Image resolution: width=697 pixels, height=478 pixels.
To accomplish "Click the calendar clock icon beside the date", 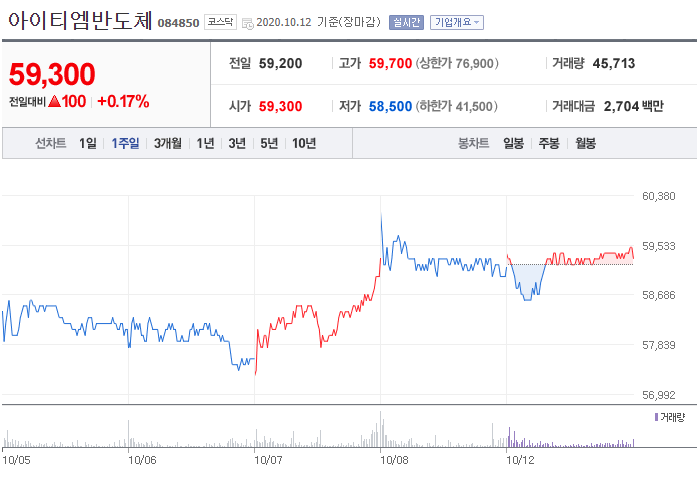I will (248, 24).
